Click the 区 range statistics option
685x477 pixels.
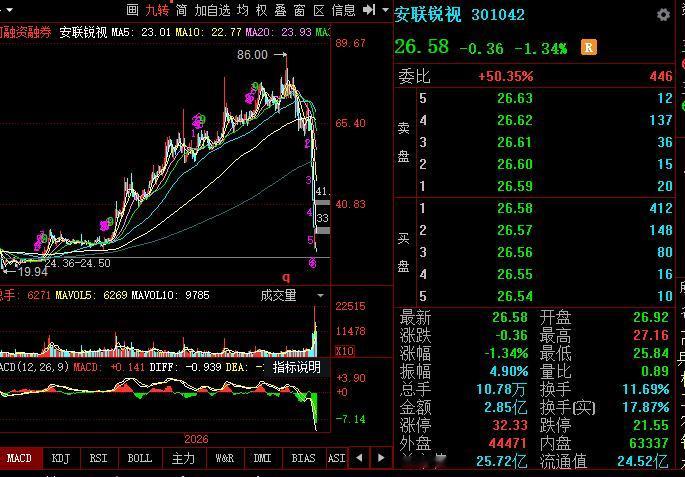[319, 10]
